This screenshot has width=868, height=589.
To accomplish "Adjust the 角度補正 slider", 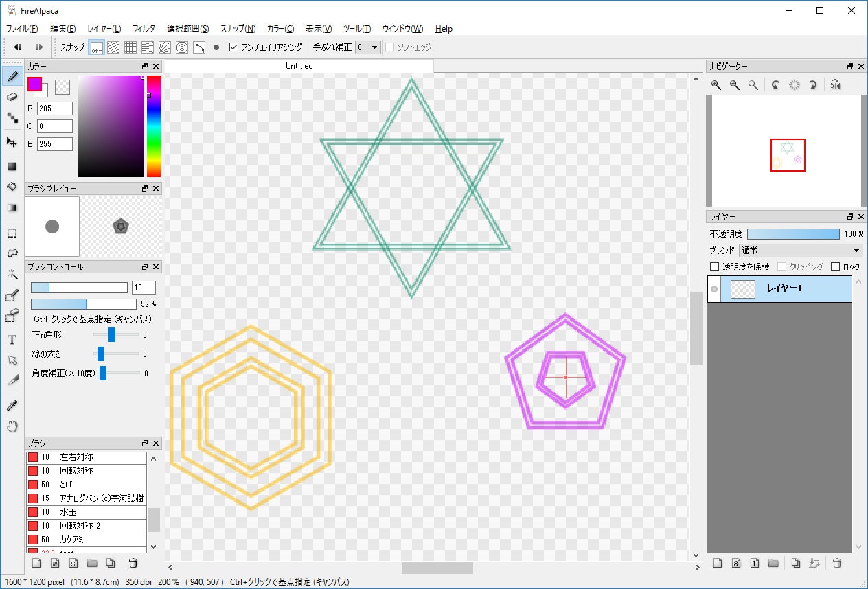I will tap(103, 373).
